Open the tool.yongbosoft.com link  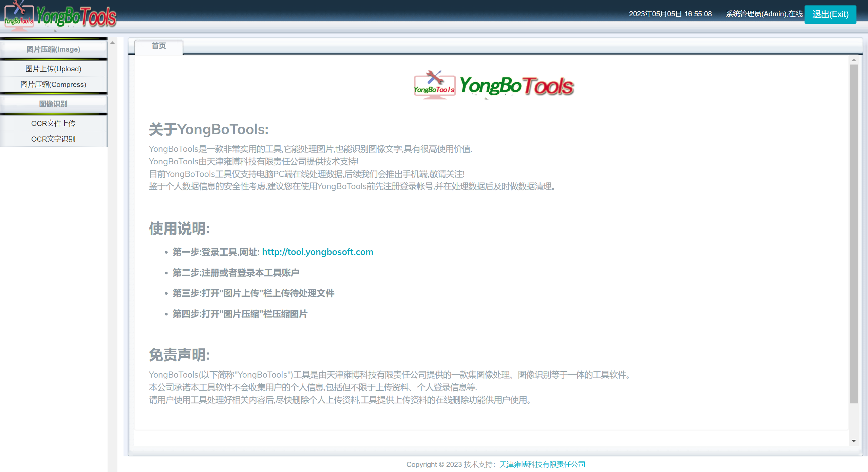pos(317,252)
